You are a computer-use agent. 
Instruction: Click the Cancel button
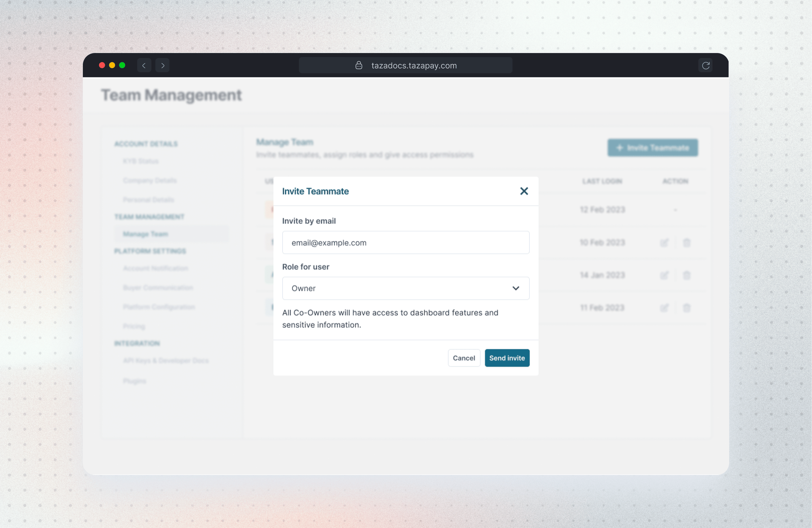tap(464, 358)
